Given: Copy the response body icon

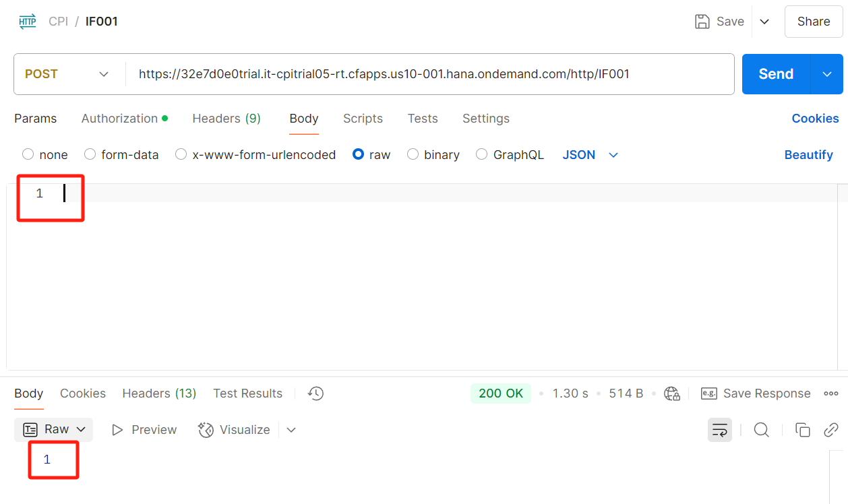Looking at the screenshot, I should point(802,430).
